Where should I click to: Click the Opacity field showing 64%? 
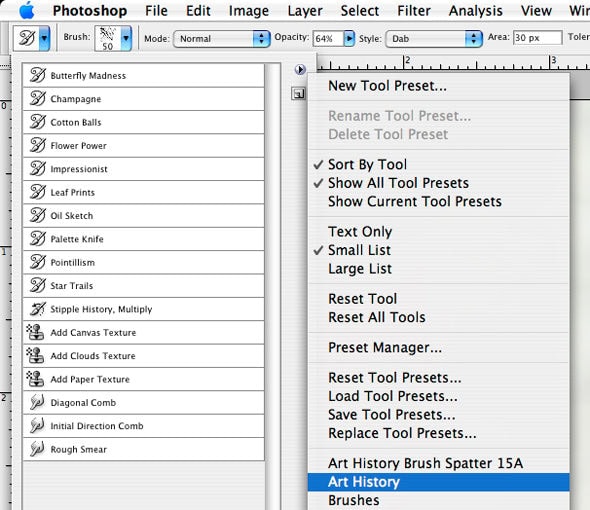pyautogui.click(x=328, y=39)
